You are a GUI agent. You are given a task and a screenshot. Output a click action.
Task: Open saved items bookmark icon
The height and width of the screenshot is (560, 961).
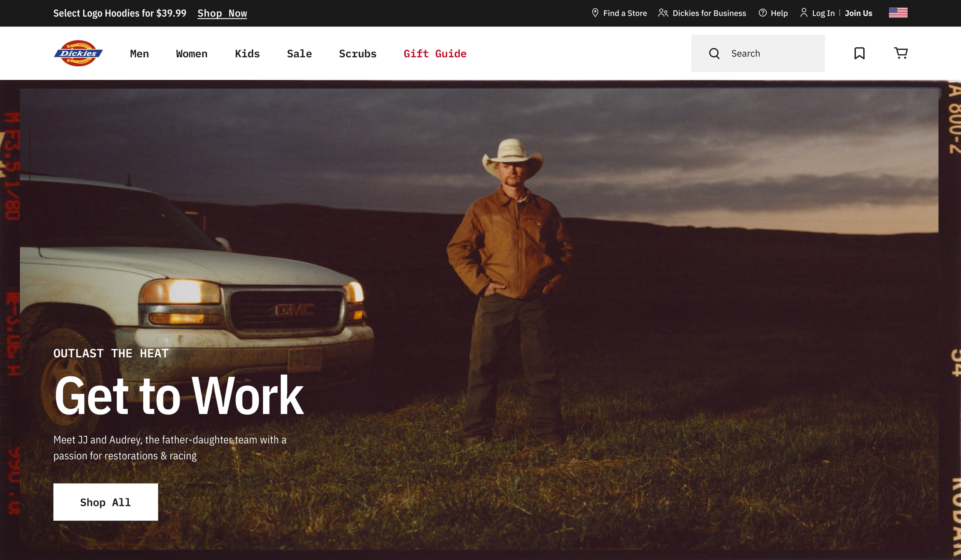(859, 53)
